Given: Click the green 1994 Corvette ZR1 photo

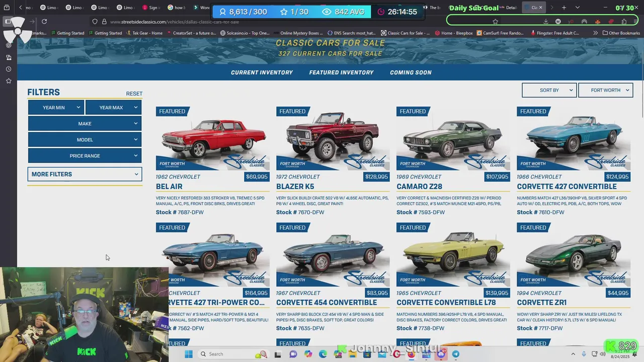Looking at the screenshot, I should click(x=574, y=255).
